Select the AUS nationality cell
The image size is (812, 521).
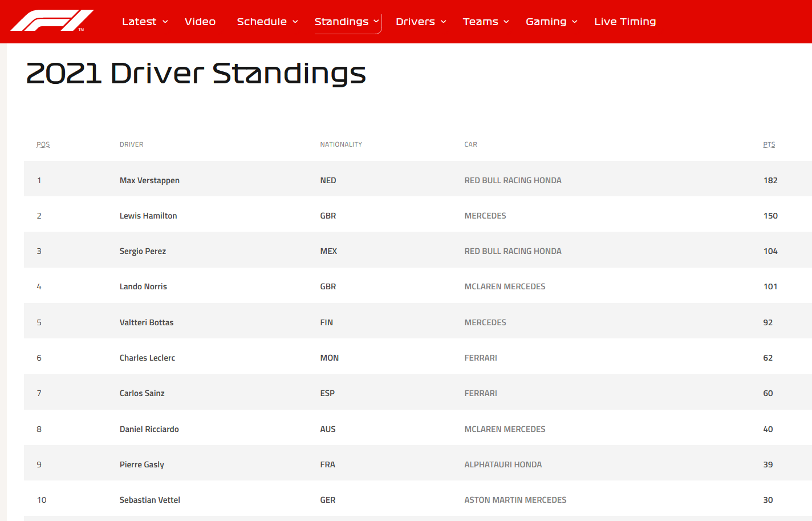coord(328,429)
